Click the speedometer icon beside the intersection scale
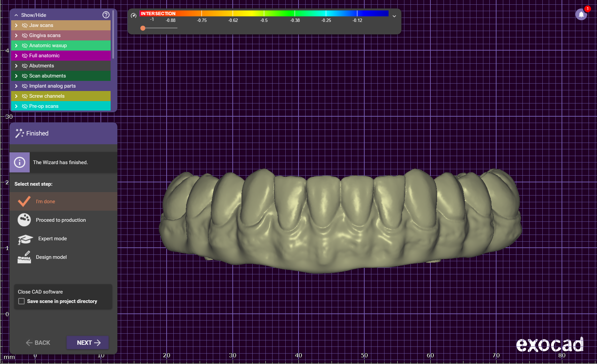Screen dimensions: 597x364 point(134,16)
